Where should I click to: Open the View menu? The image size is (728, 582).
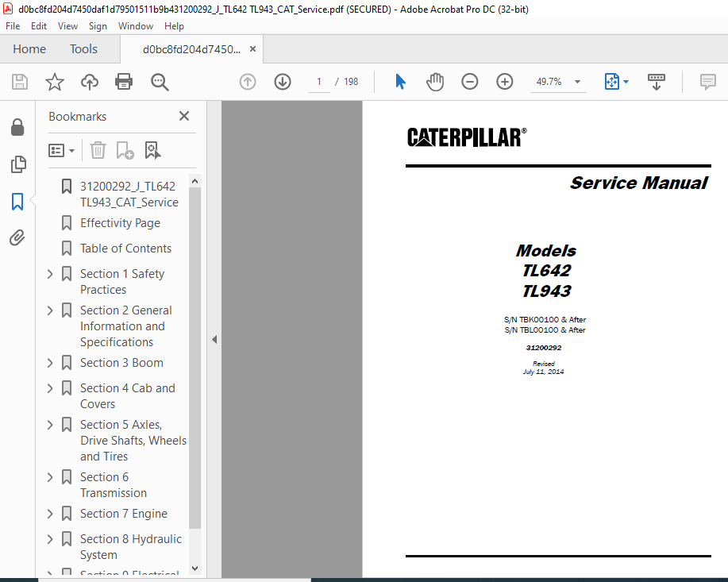67,26
